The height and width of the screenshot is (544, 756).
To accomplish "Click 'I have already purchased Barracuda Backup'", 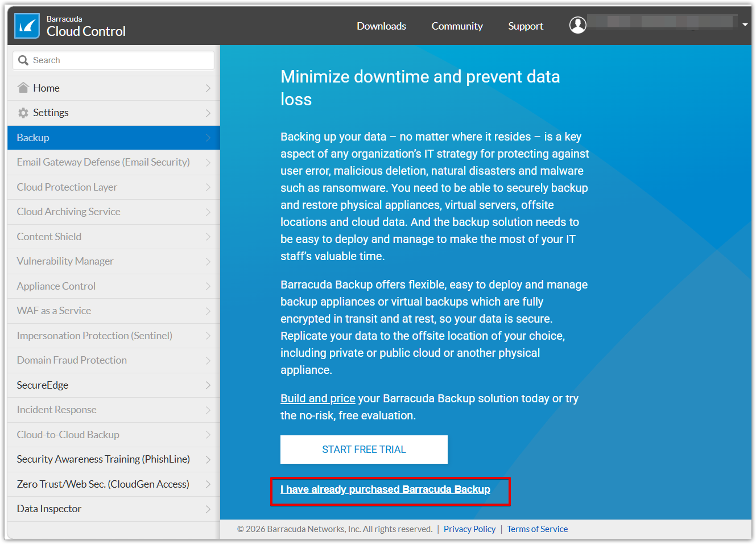I will (385, 489).
